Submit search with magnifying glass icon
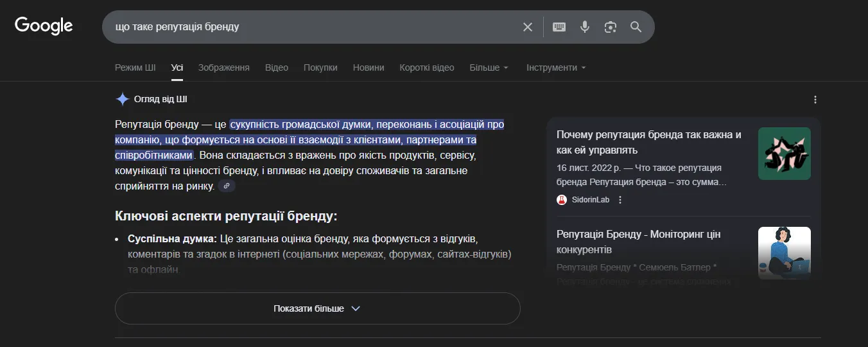 (x=636, y=27)
